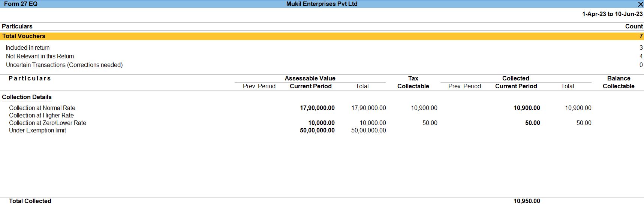
Task: Select Collection at Zero/Lower Rate row
Action: pos(322,123)
